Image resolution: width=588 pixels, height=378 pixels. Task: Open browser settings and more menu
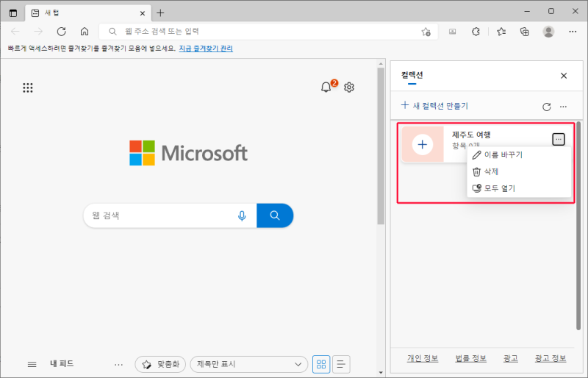point(573,32)
